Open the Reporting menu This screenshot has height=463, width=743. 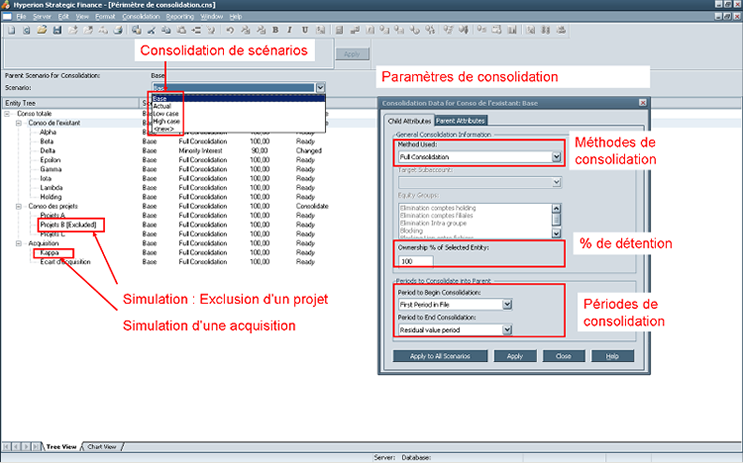180,17
